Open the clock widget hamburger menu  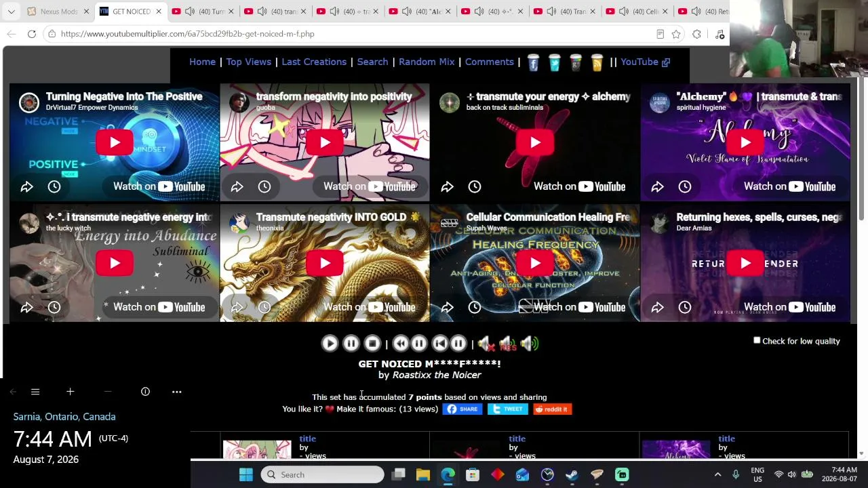tap(35, 392)
